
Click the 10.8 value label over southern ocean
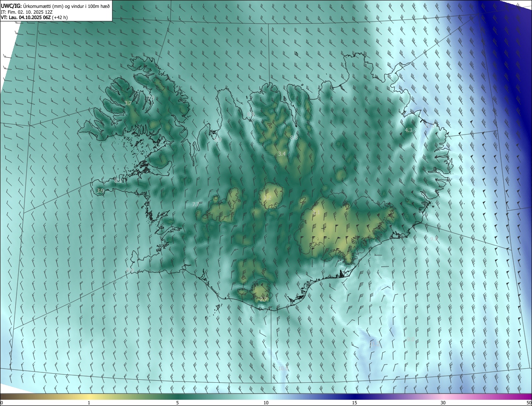tap(283, 368)
